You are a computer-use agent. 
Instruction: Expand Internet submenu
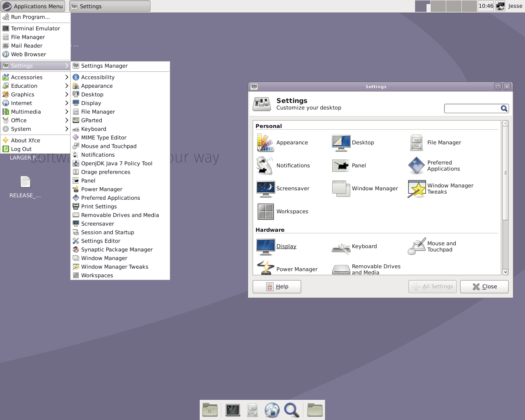coord(35,103)
